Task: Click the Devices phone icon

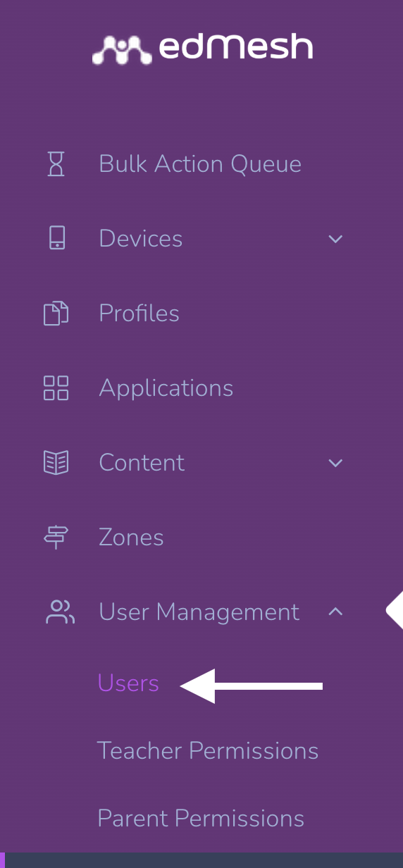Action: [56, 238]
